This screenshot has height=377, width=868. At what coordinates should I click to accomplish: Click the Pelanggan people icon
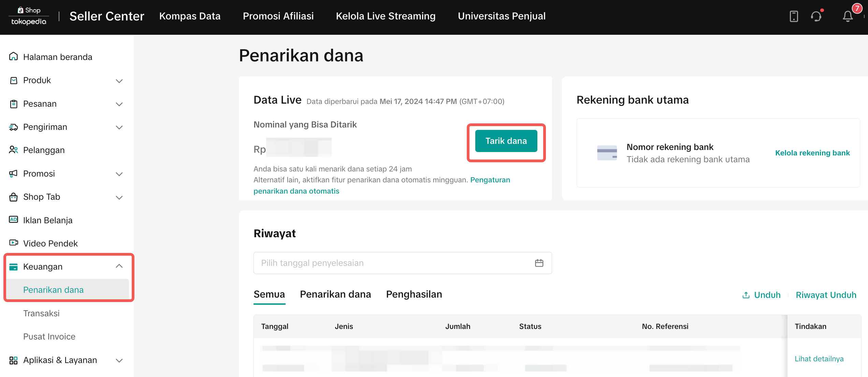pyautogui.click(x=13, y=150)
